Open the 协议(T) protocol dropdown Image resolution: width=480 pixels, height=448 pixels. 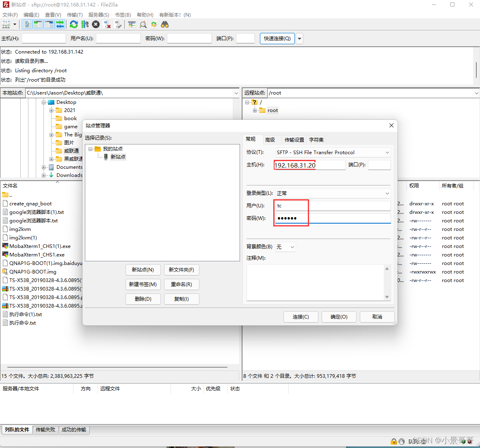(x=333, y=152)
